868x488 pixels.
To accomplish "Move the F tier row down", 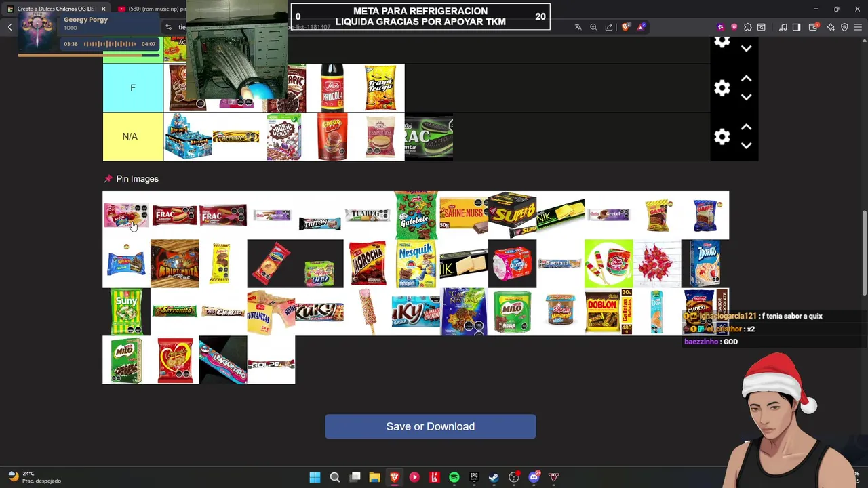I will [746, 97].
